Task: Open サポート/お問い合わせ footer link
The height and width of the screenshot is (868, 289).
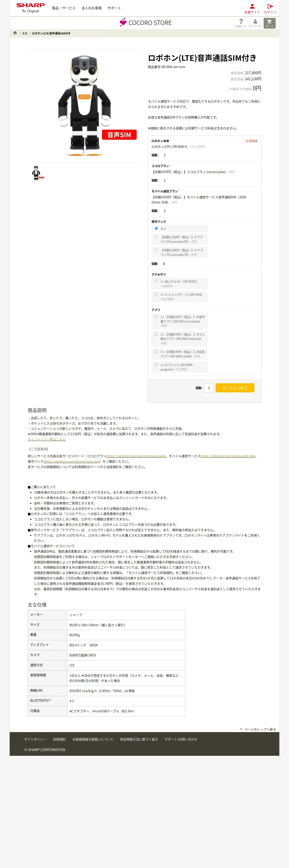Action: click(x=181, y=739)
